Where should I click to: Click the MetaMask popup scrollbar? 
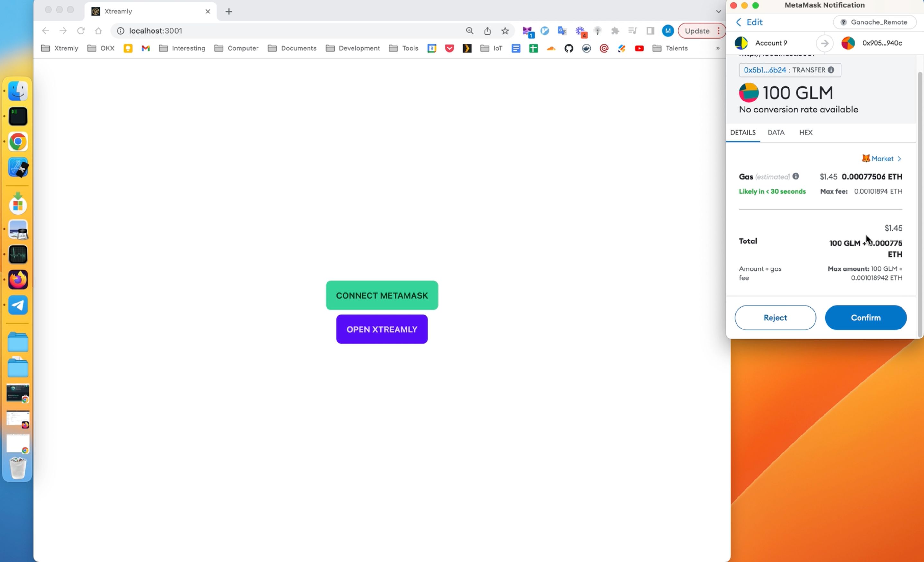click(x=920, y=205)
